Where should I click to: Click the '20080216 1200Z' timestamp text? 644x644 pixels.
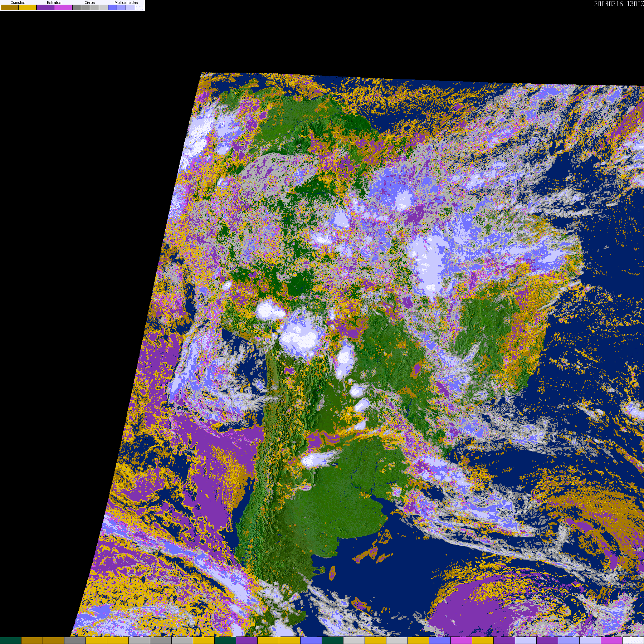619,4
